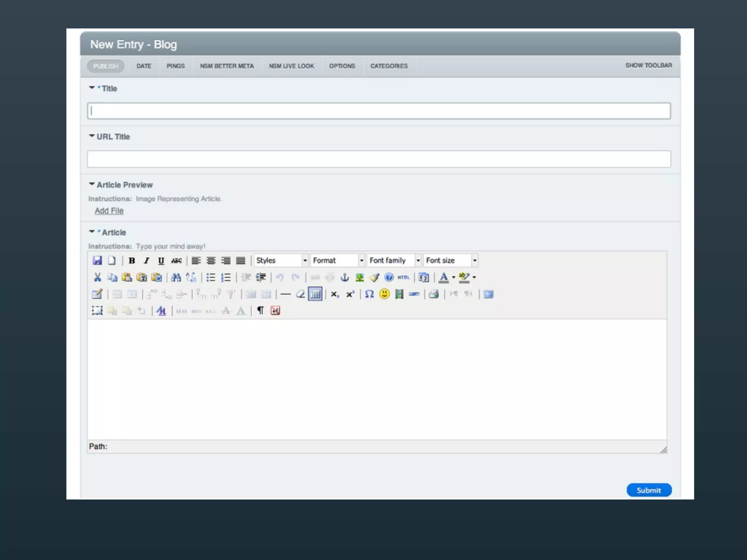Open the NSM Better Meta tab

tap(227, 66)
